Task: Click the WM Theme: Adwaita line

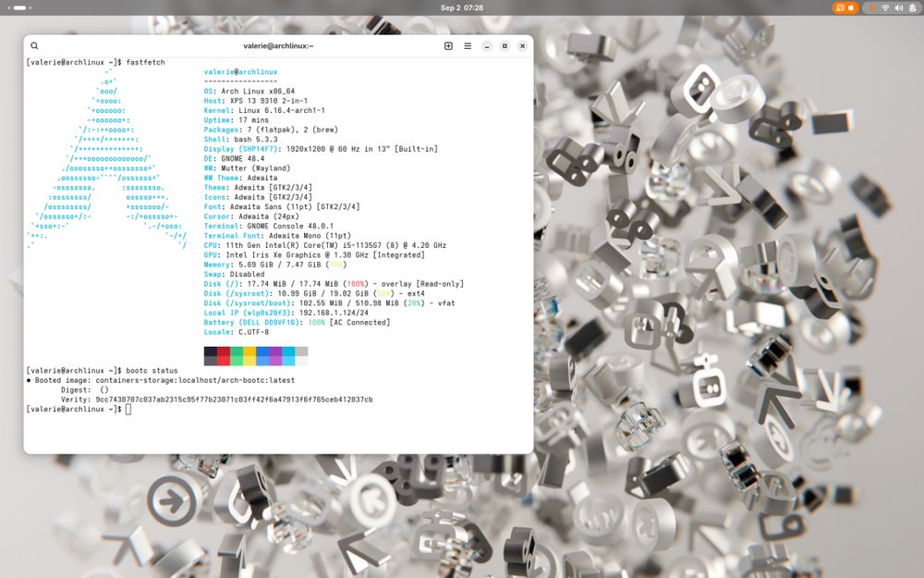Action: tap(240, 178)
